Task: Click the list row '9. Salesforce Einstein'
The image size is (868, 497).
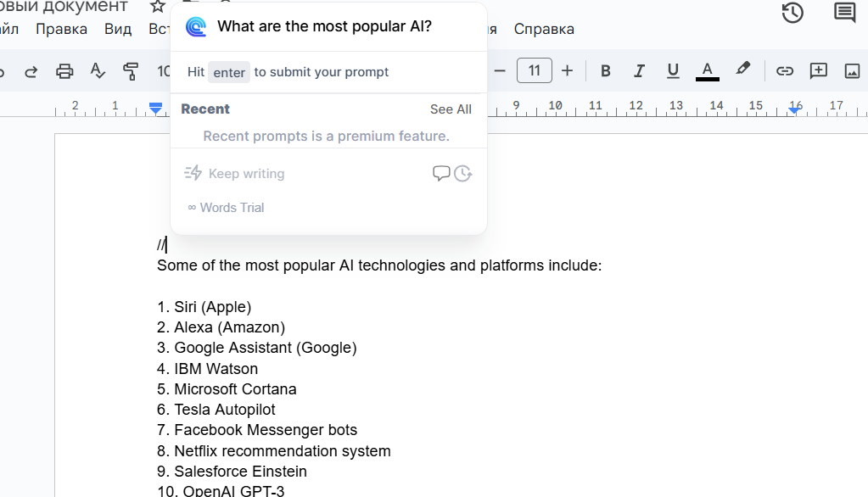Action: pos(232,472)
